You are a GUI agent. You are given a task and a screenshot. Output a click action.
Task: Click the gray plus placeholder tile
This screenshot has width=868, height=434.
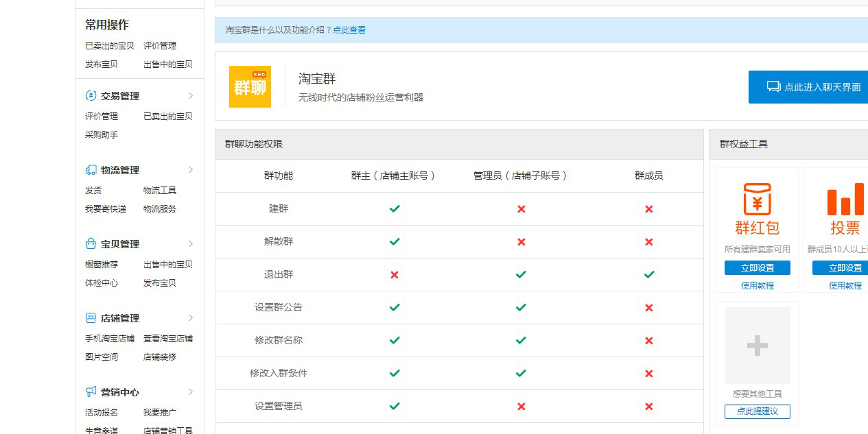click(757, 346)
